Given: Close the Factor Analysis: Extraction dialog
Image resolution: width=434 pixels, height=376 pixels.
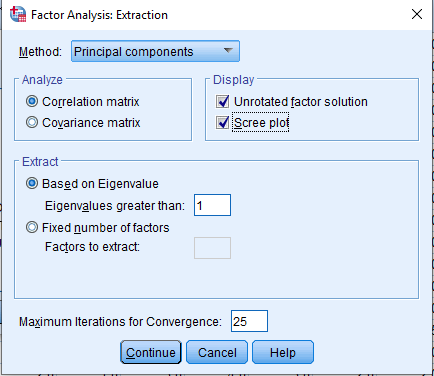Looking at the screenshot, I should pos(417,14).
